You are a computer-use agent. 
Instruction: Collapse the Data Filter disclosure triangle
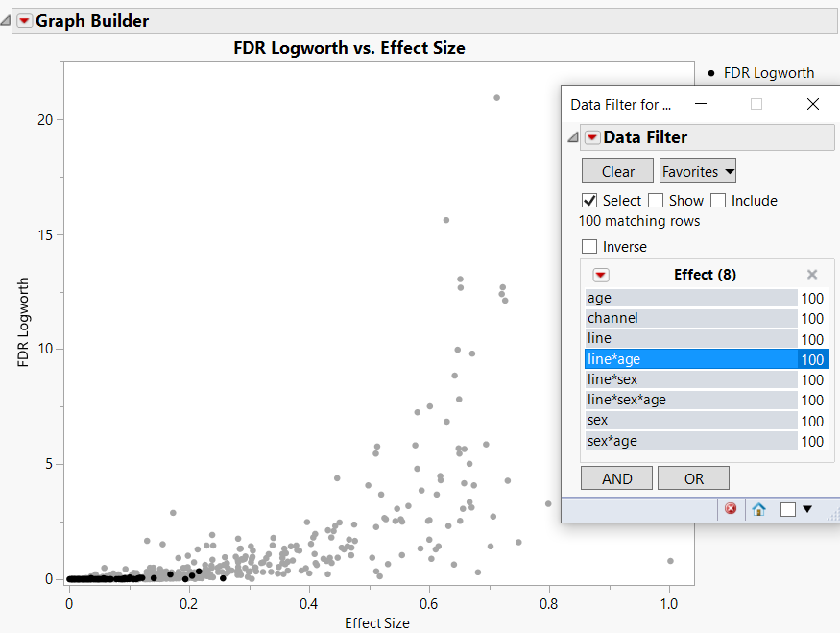[x=574, y=136]
